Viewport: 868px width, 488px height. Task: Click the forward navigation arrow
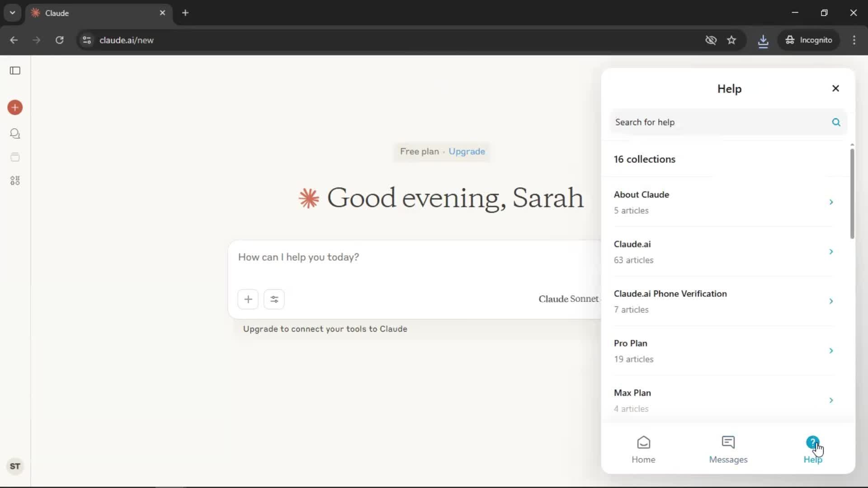pyautogui.click(x=37, y=40)
